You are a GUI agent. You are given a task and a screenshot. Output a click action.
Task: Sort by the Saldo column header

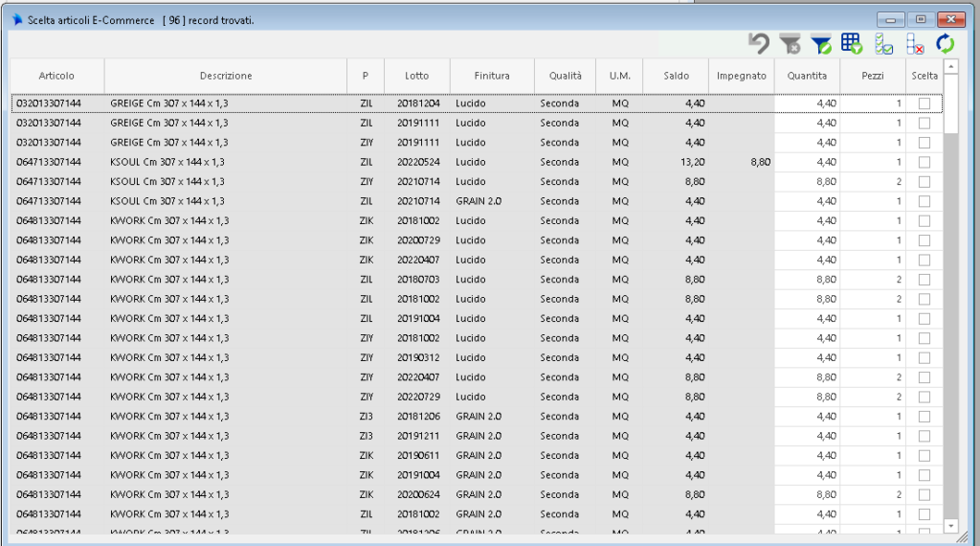676,76
